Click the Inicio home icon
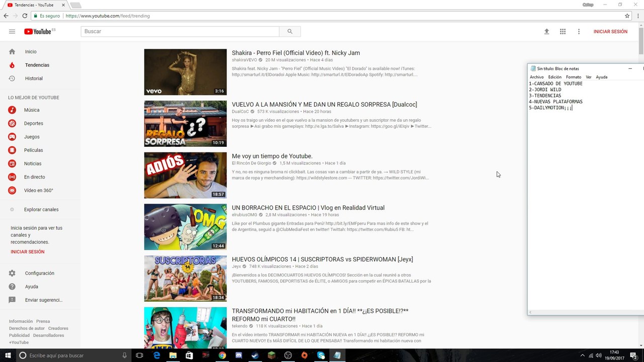Image resolution: width=644 pixels, height=362 pixels. point(12,51)
